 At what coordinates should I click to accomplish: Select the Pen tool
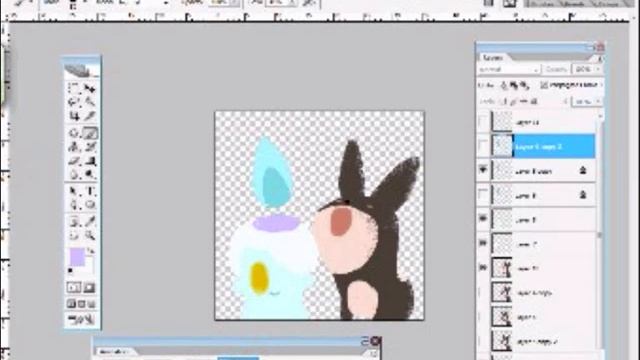click(74, 205)
